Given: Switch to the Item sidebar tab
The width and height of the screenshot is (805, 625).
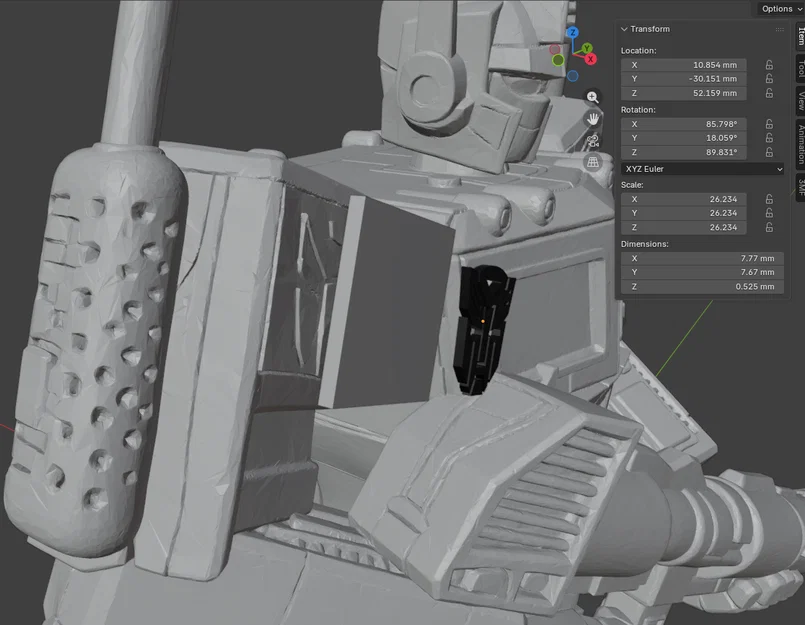Looking at the screenshot, I should coord(800,36).
